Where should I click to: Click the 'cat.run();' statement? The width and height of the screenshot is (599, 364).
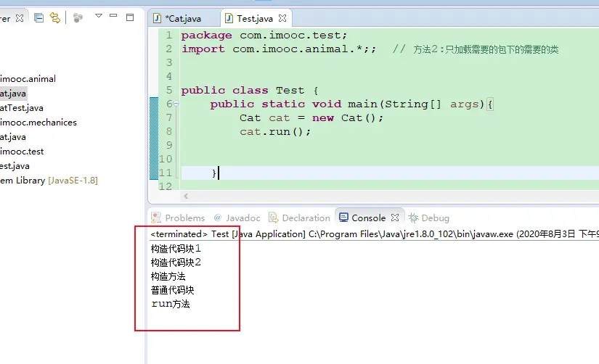275,132
